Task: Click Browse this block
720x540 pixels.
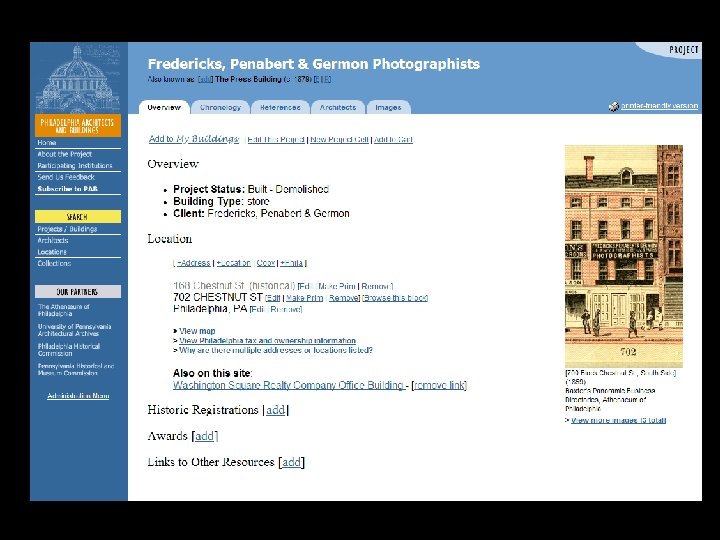Action: pos(395,298)
